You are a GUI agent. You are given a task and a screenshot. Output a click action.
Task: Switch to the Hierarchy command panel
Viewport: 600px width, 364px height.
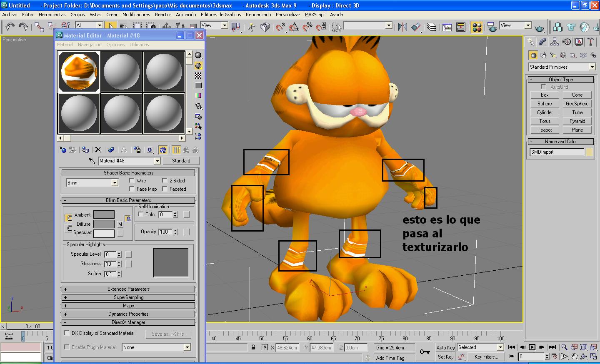coord(555,42)
